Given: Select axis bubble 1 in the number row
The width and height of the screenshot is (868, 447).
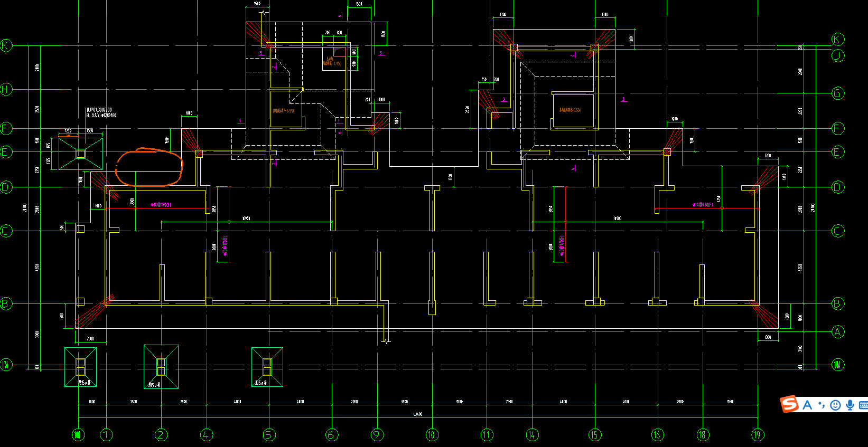Looking at the screenshot, I should point(107,435).
